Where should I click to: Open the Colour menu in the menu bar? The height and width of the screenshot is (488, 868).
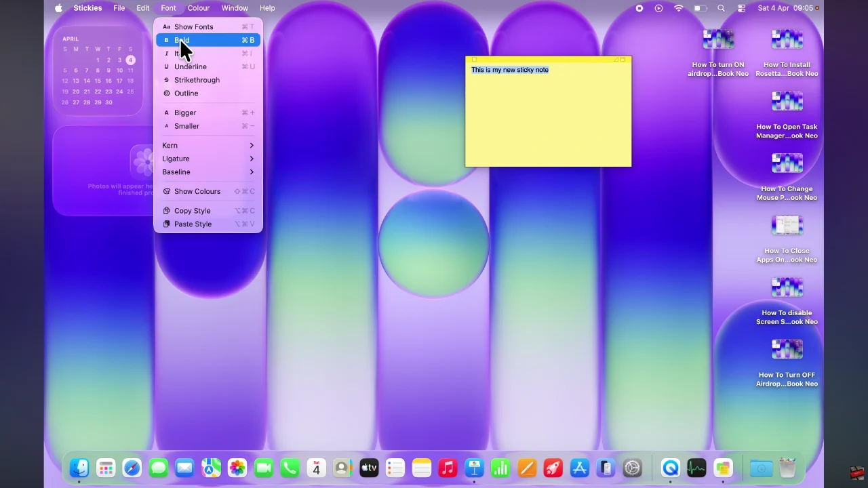(x=198, y=7)
